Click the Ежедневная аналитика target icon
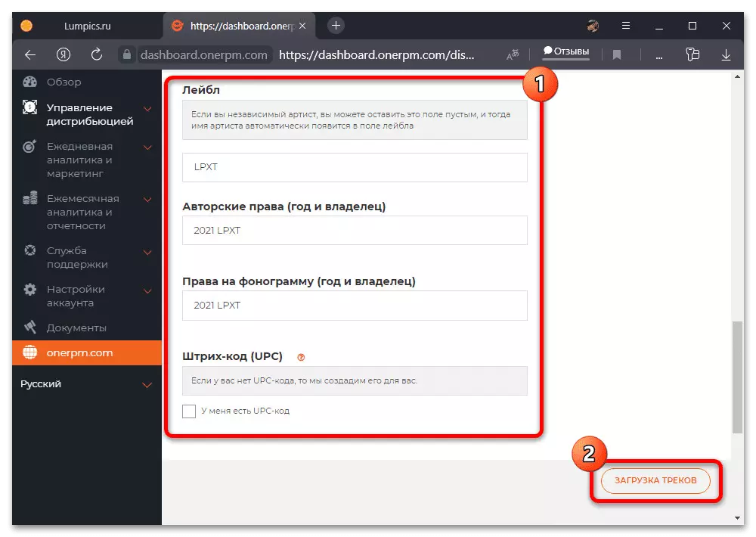Viewport: 756px width, 537px height. coord(29,146)
